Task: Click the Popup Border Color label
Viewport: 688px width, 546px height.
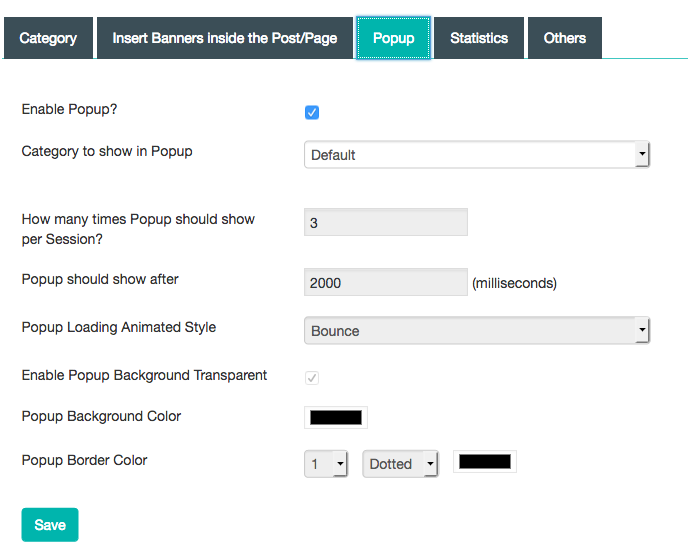Action: [x=84, y=461]
